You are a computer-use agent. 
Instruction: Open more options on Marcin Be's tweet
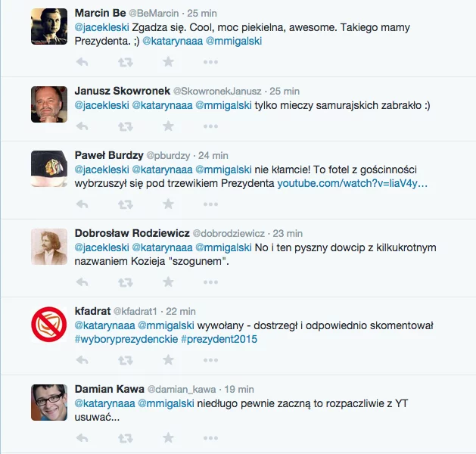pyautogui.click(x=210, y=62)
